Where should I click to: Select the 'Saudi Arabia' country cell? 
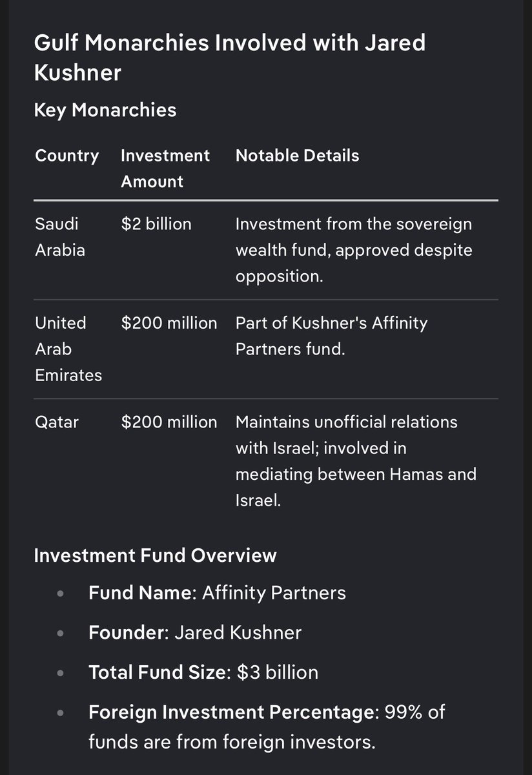60,237
